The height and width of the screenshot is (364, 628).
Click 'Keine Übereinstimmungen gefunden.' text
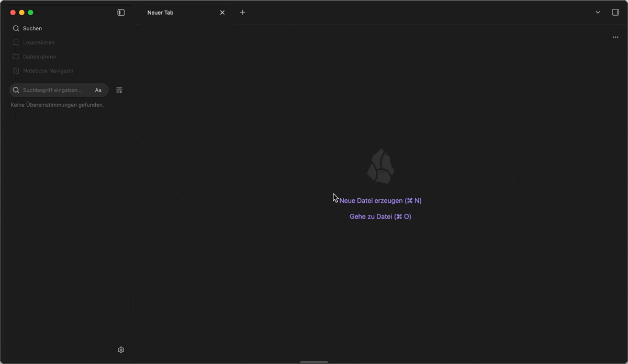click(x=58, y=105)
